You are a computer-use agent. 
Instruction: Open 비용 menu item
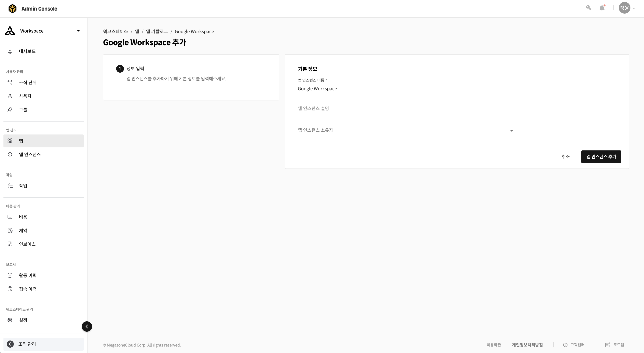point(44,217)
